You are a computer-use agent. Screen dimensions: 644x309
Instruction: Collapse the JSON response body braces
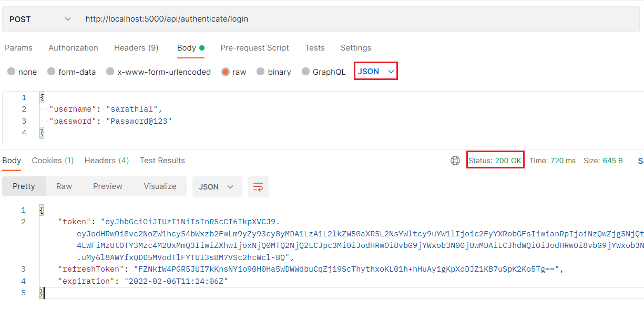[41, 208]
